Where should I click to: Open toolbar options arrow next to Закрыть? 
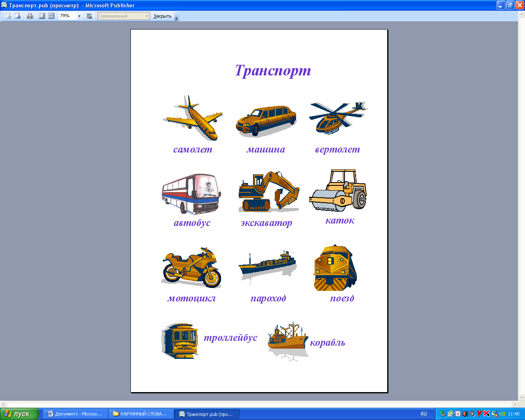177,17
